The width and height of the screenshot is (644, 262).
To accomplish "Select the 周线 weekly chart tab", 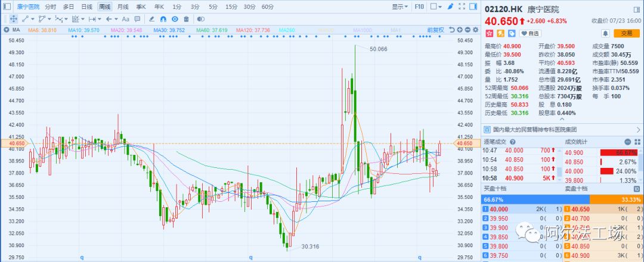I will (x=105, y=7).
